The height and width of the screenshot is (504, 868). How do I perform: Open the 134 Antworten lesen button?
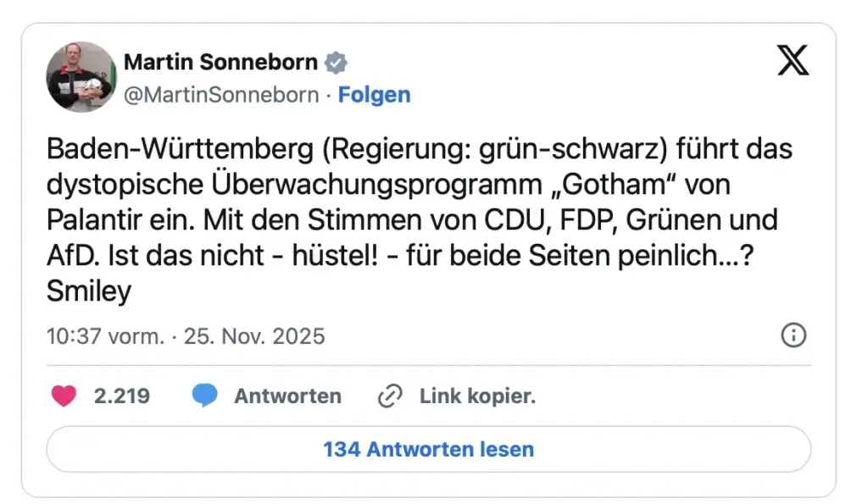[428, 449]
